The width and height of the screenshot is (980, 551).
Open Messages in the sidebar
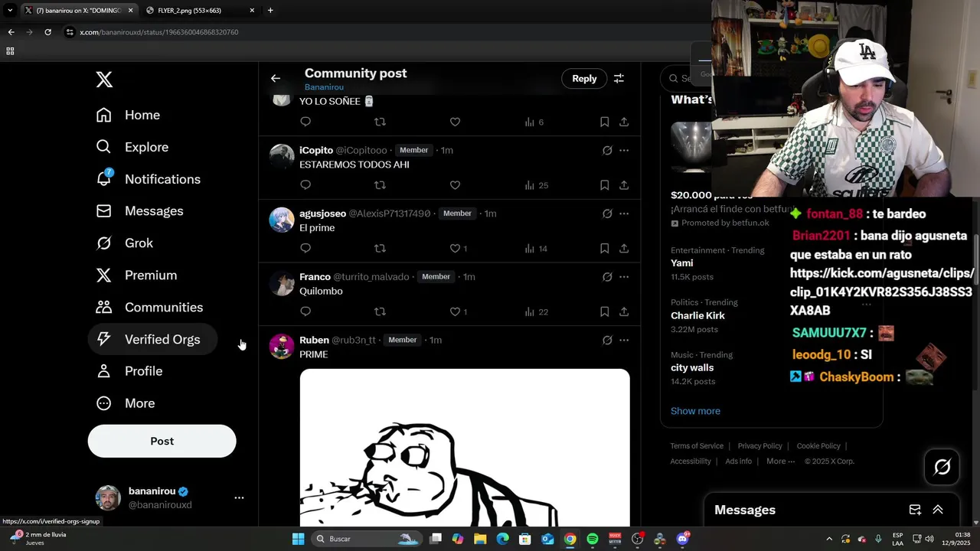139,211
